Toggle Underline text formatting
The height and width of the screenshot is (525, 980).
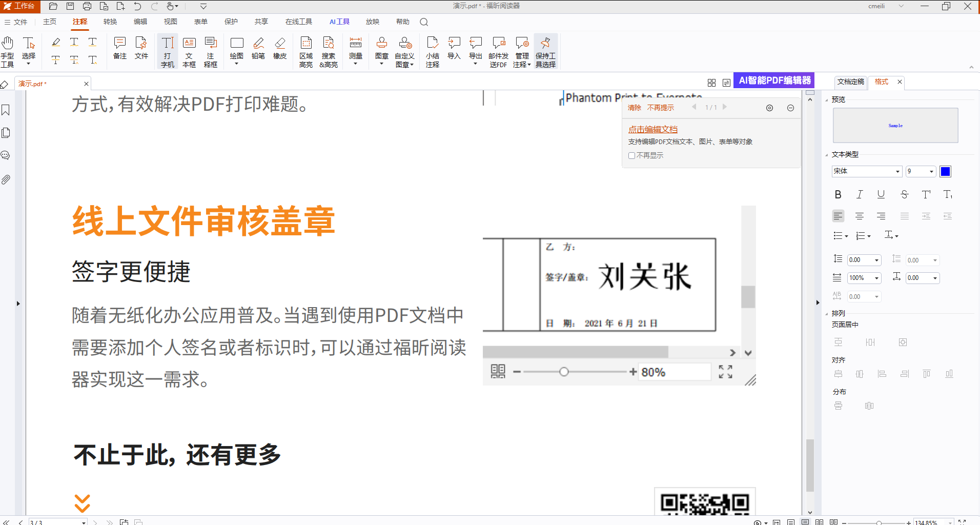click(881, 194)
